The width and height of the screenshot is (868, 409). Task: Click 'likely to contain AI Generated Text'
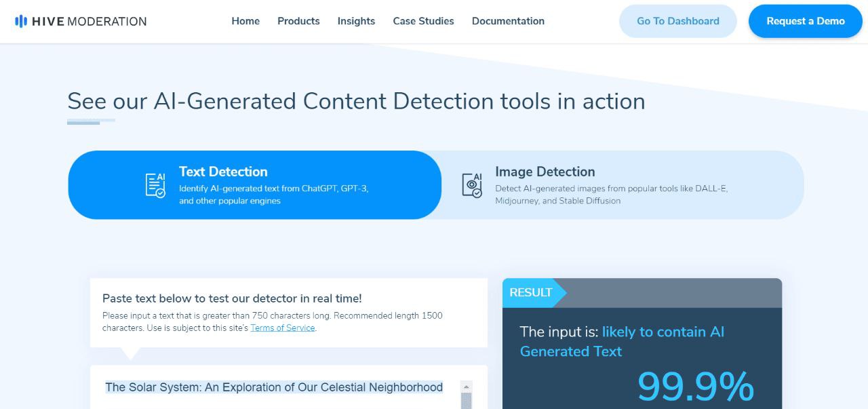point(622,341)
